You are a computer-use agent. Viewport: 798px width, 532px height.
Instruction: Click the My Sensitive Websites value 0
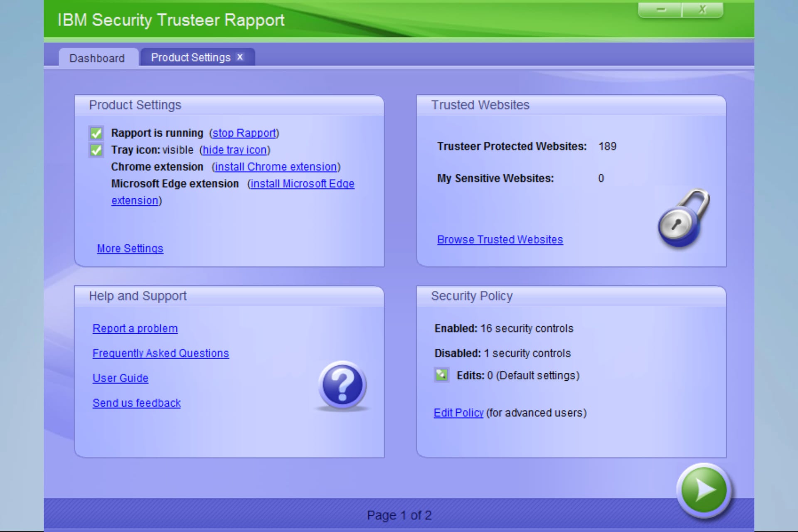point(601,178)
